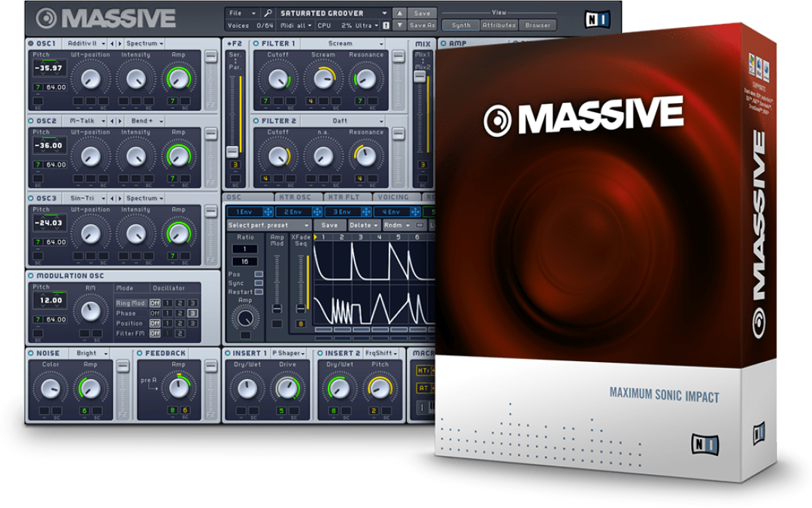The width and height of the screenshot is (812, 508).
Task: Switch to the OSC center tab
Action: pyautogui.click(x=249, y=197)
